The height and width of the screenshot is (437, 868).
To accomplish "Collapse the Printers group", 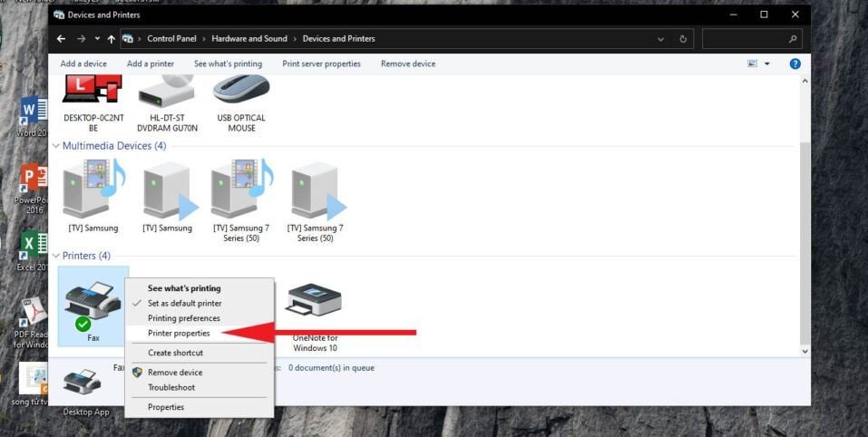I will (x=56, y=257).
